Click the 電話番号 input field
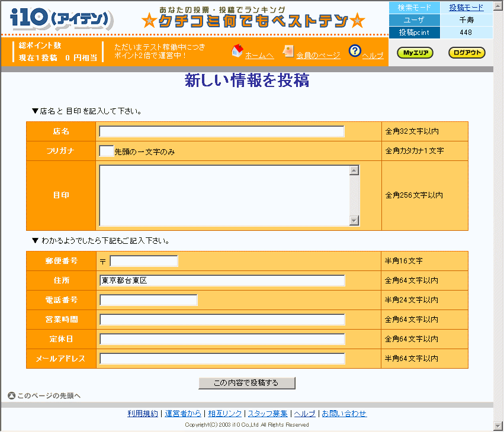The height and width of the screenshot is (432, 504). point(148,300)
